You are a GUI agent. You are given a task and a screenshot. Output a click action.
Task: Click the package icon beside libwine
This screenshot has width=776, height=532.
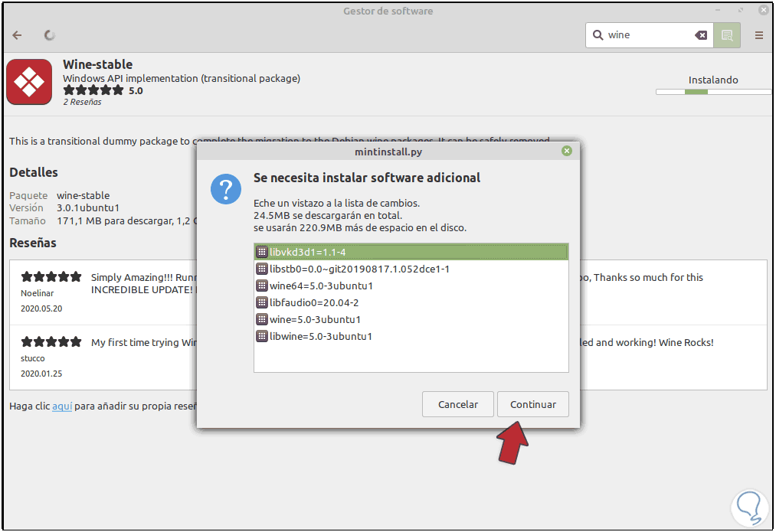coord(262,336)
